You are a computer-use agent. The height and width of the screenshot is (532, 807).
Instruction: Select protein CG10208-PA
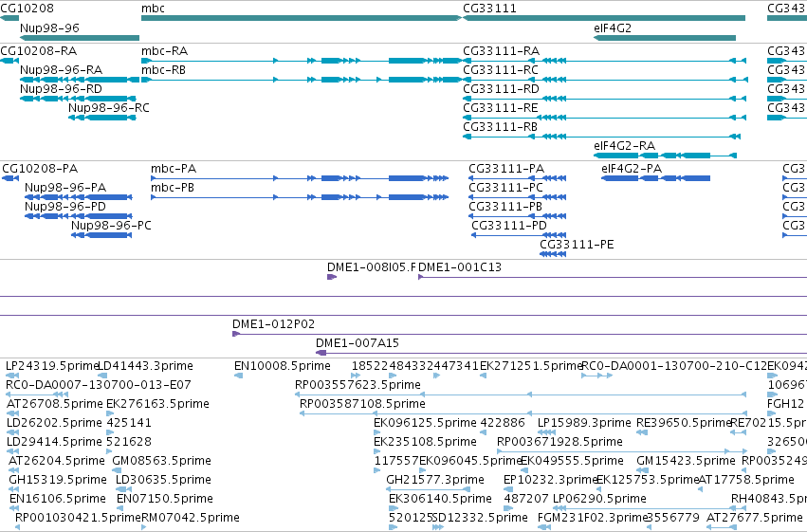coord(10,178)
